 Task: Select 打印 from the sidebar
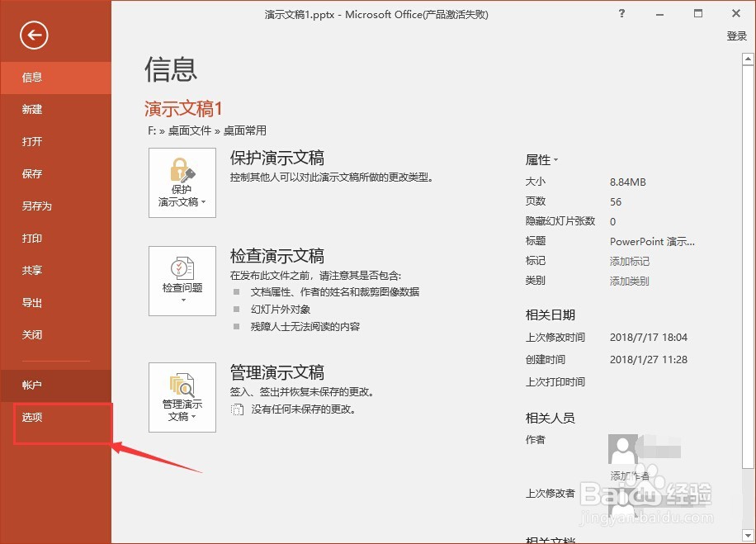click(x=31, y=239)
